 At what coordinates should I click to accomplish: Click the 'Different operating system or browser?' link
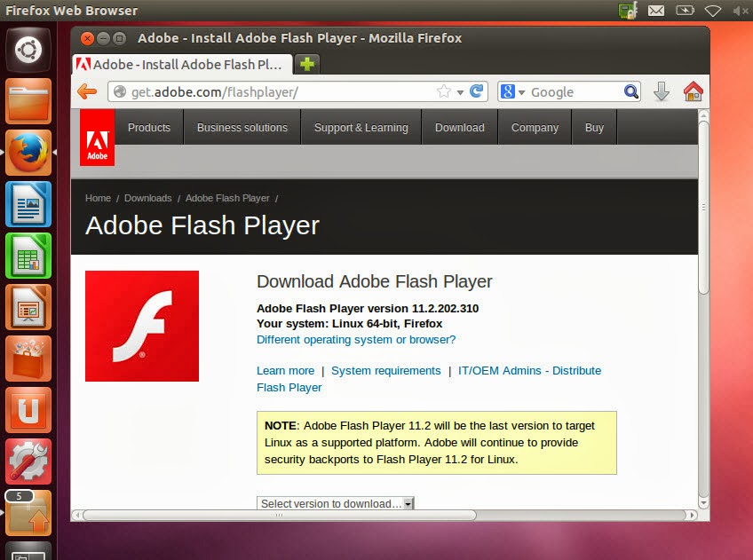point(355,339)
